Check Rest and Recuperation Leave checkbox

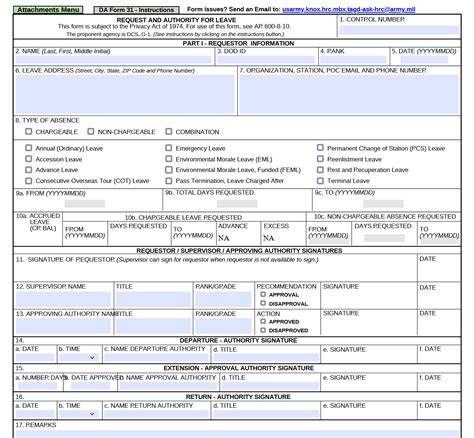tap(320, 170)
